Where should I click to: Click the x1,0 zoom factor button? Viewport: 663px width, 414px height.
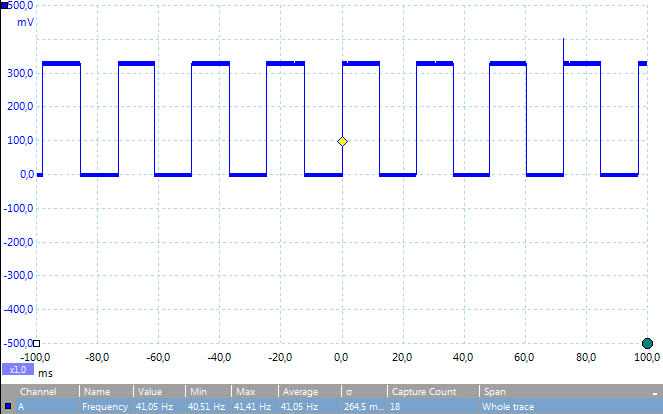18,370
